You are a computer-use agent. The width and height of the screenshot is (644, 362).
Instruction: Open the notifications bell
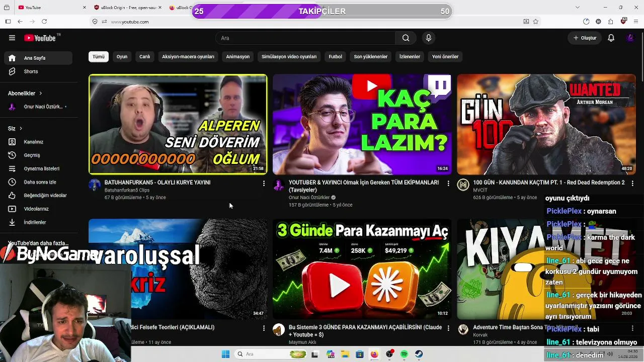[611, 38]
